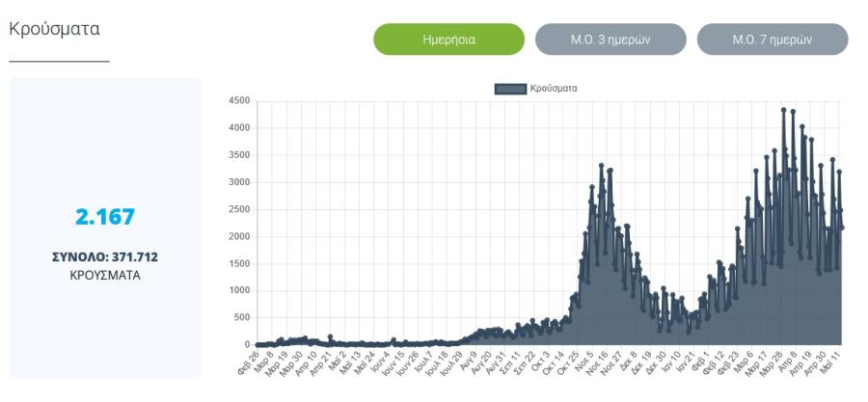Click the 4500 y-axis label

coord(239,100)
